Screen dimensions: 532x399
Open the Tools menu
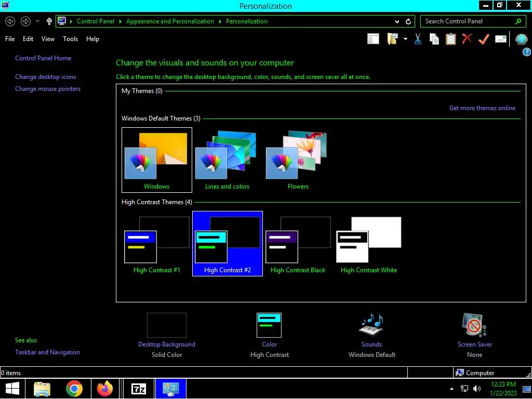click(x=70, y=39)
